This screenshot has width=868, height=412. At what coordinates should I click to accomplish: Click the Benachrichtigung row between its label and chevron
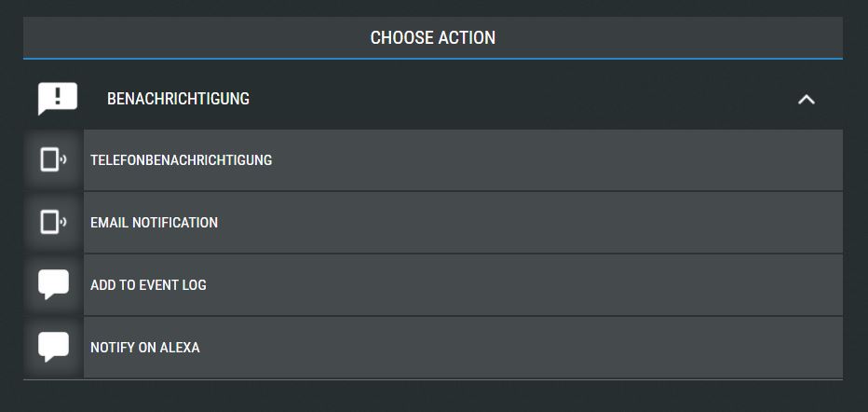[521, 99]
